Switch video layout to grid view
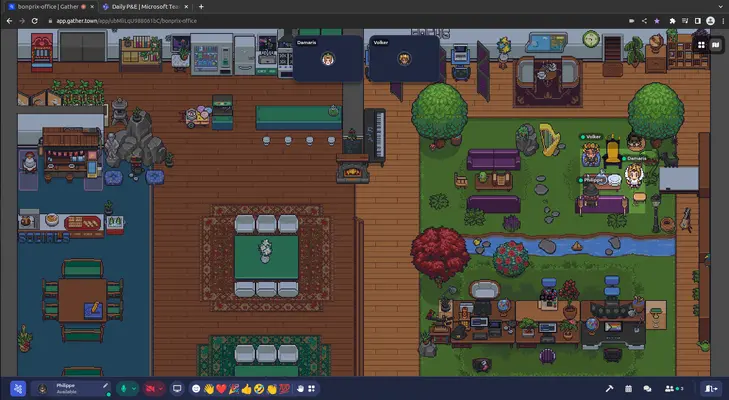Screen dimensions: 729x400 pos(701,44)
